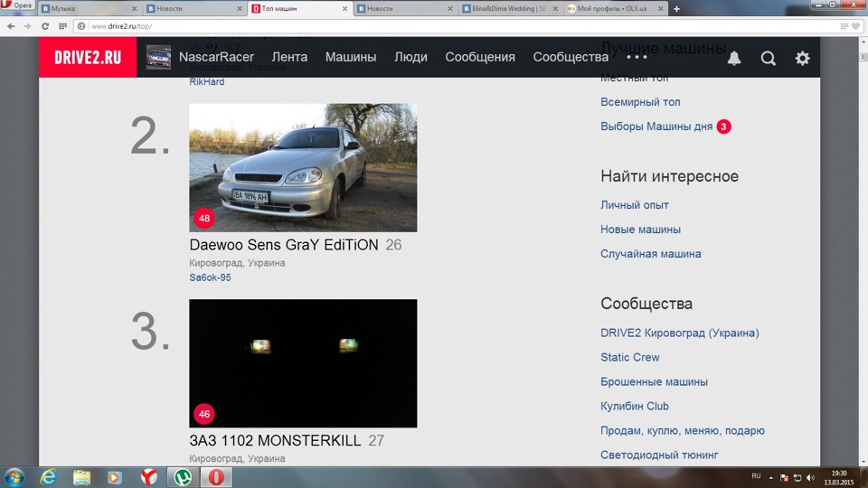
Task: Open Случайная машина link
Action: pyautogui.click(x=650, y=253)
